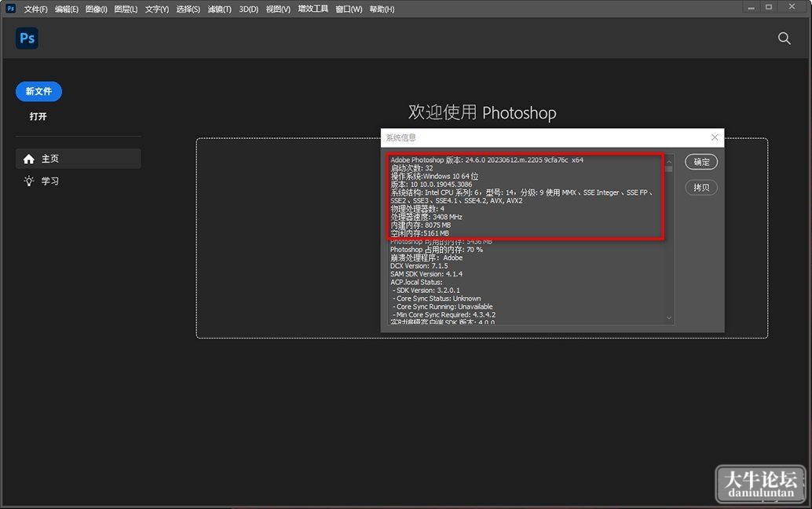The image size is (812, 509).
Task: Click the 'Adobe Photoshop 版本: 24.6.0' line
Action: [x=487, y=160]
